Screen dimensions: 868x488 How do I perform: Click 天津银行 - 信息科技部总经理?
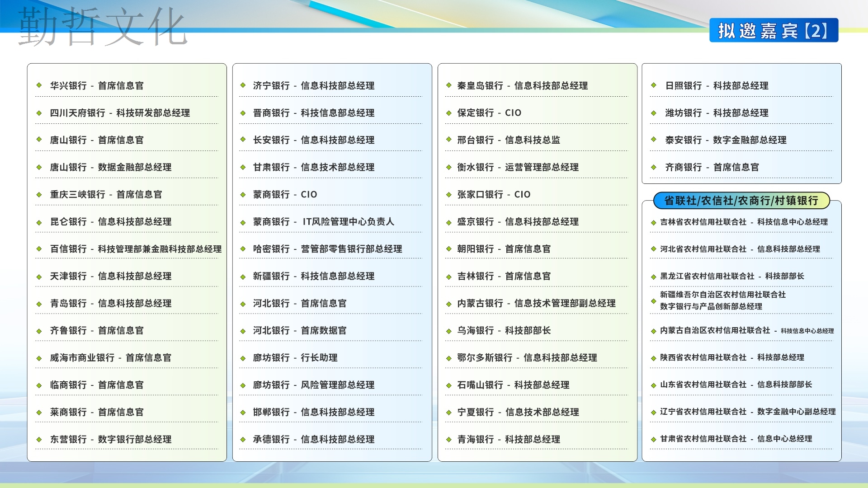tap(111, 276)
